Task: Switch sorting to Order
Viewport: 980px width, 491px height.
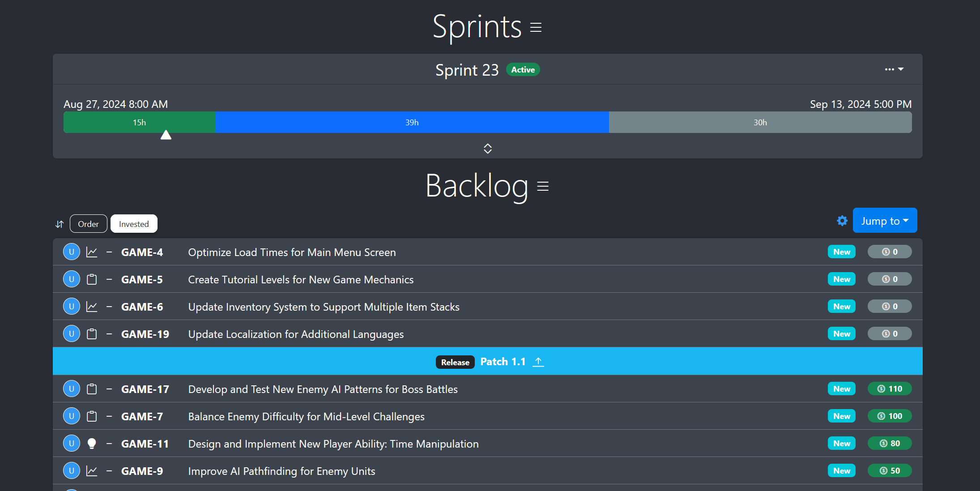Action: pyautogui.click(x=88, y=223)
